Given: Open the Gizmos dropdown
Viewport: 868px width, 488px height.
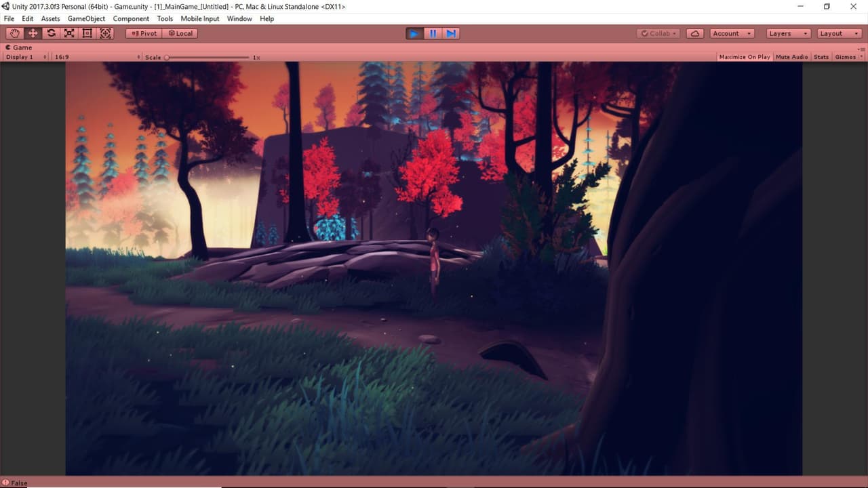Looking at the screenshot, I should point(848,57).
